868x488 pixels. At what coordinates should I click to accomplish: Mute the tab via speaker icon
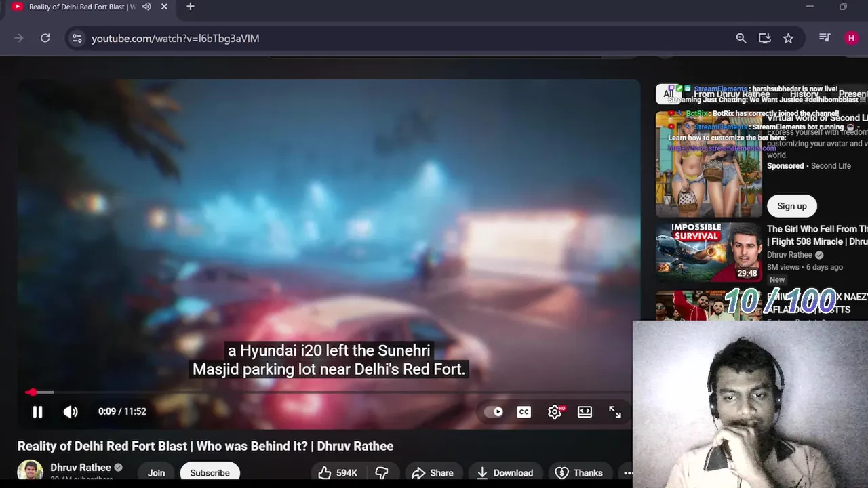coord(146,7)
